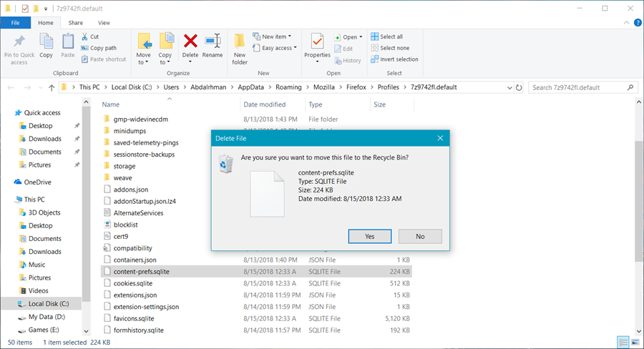Click Select all in ribbon
Screen dimensions: 644x349
click(x=387, y=36)
